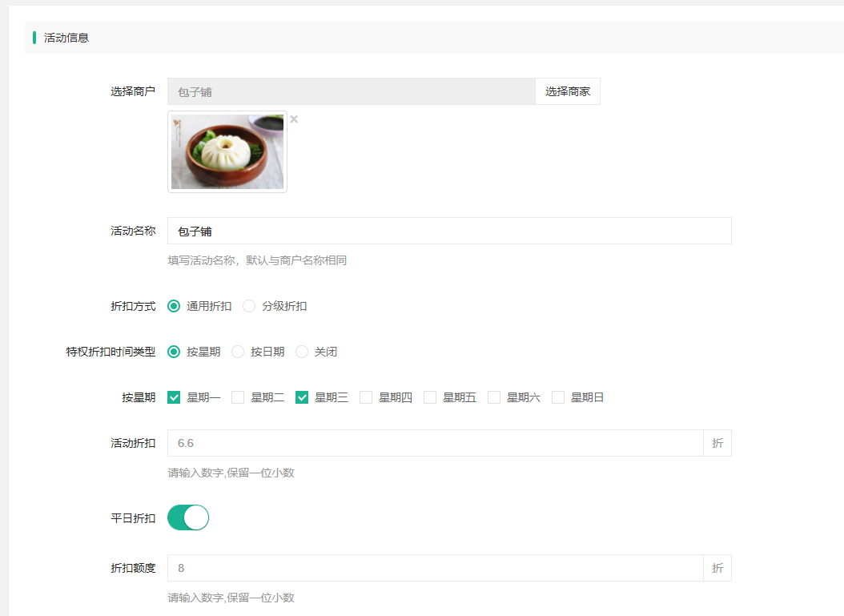844x616 pixels.
Task: Click the hint text under 活动折扣
Action: 231,473
